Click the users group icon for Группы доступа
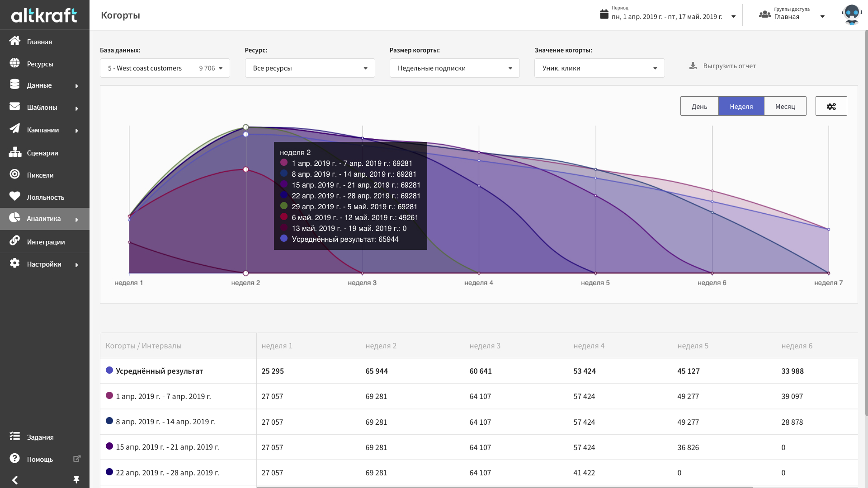Screen dimensions: 868x488 click(765, 14)
